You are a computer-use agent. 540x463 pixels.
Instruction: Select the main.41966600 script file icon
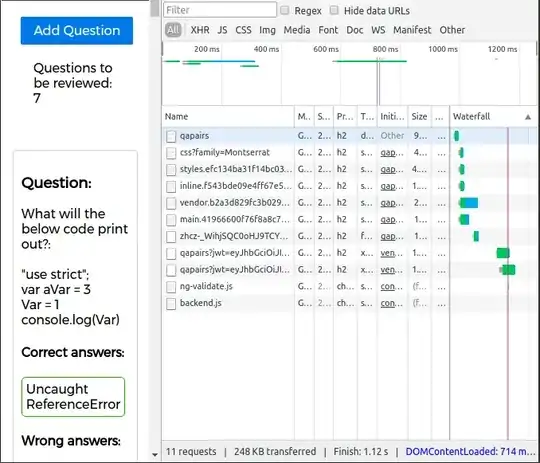tap(171, 220)
